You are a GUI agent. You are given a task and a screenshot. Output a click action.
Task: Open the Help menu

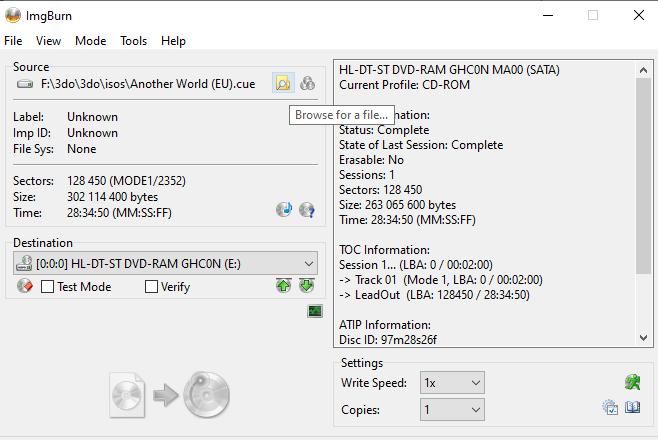click(173, 41)
